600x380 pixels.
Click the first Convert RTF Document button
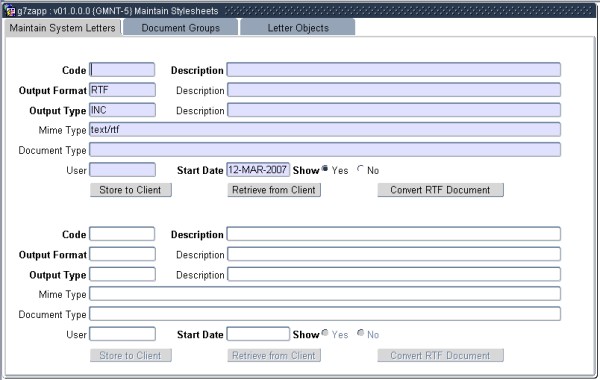440,190
